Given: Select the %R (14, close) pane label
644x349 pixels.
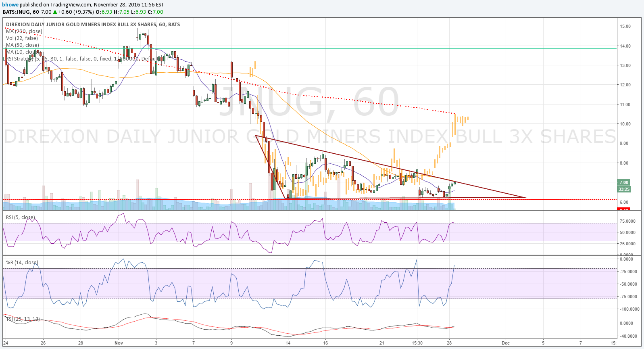Looking at the screenshot, I should 22,263.
